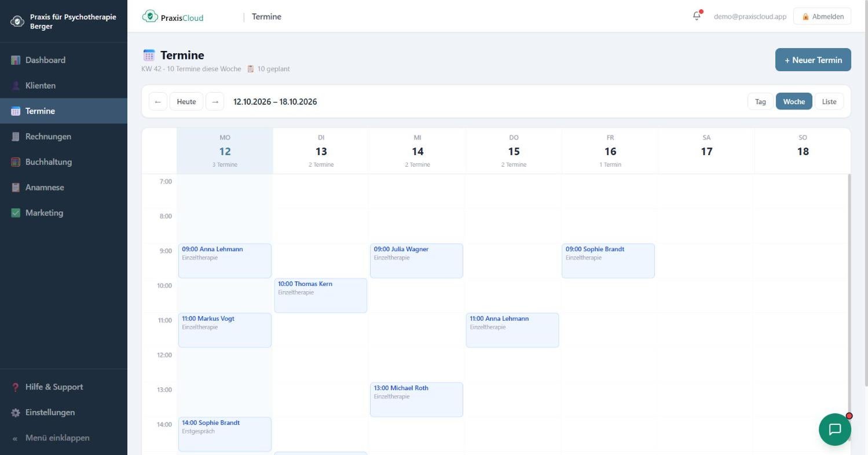Click the Klienten sidebar icon

point(16,86)
